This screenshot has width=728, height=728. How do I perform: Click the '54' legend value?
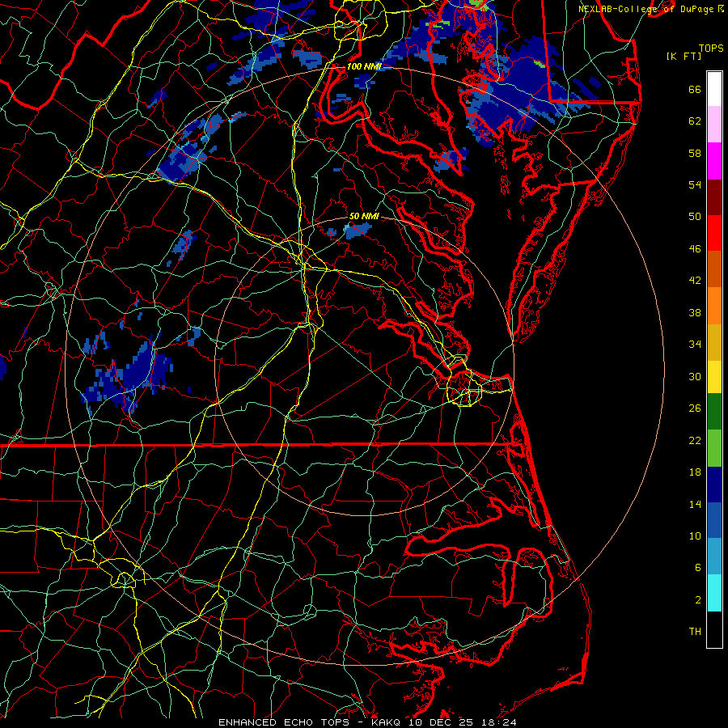pyautogui.click(x=695, y=184)
